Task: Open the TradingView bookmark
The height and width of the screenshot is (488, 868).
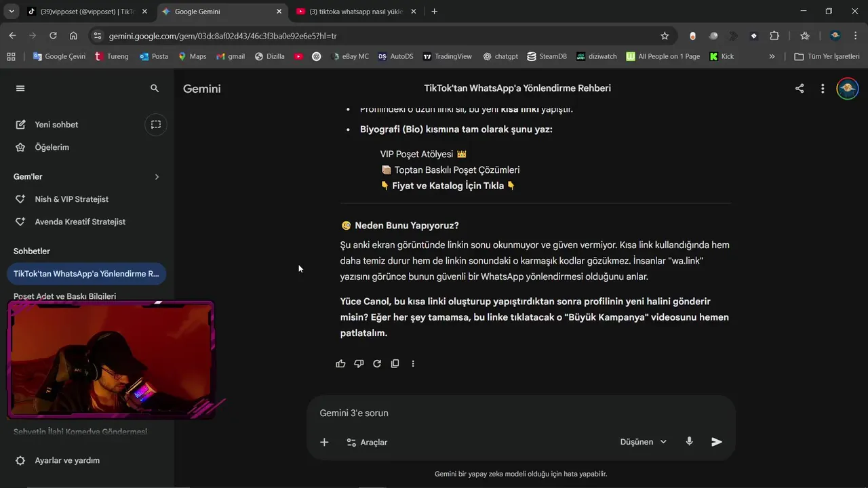Action: coord(447,56)
